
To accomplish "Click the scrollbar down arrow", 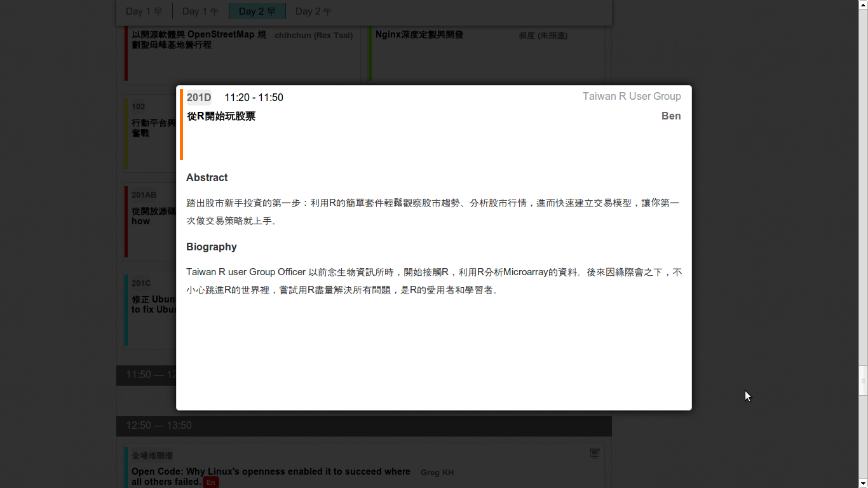I will pos(863,483).
